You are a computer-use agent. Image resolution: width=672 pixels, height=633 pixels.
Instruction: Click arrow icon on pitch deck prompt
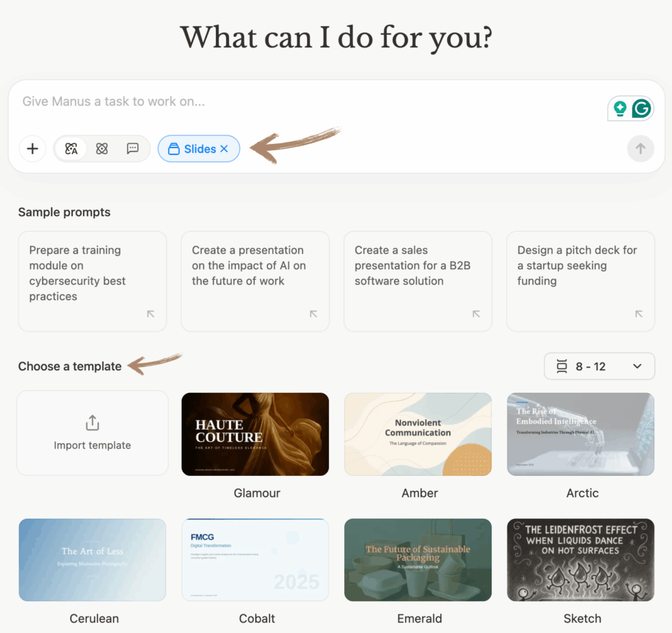pyautogui.click(x=638, y=314)
